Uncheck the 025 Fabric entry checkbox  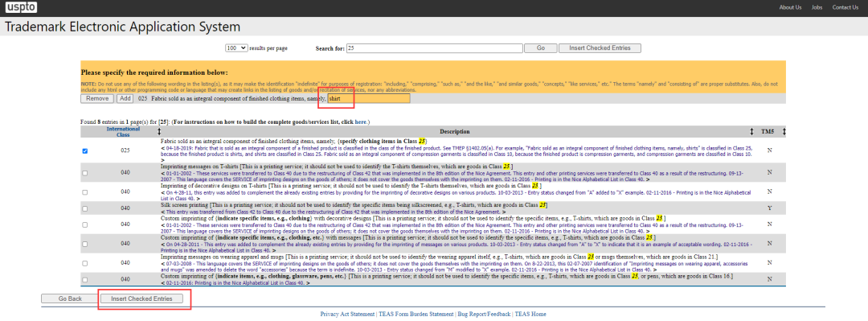click(84, 150)
